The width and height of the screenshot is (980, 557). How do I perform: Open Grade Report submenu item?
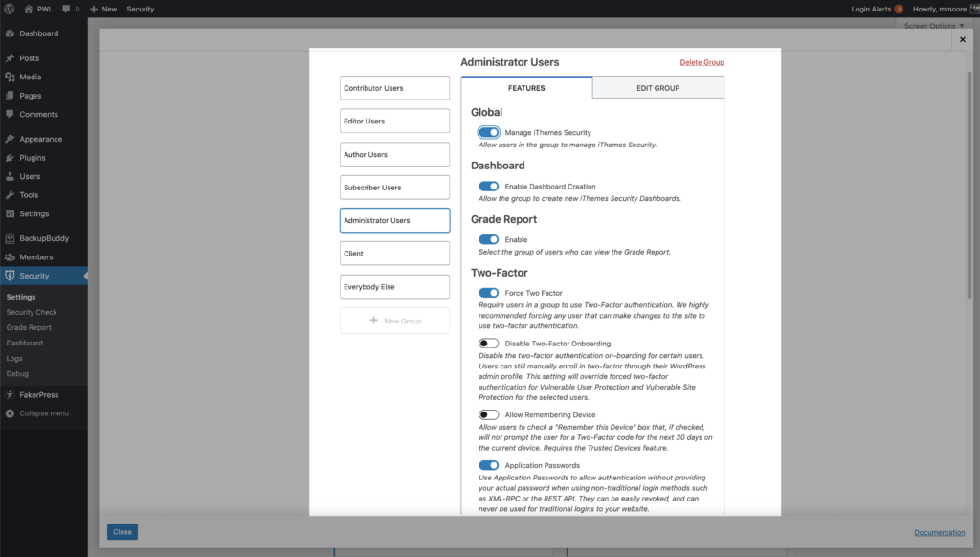pyautogui.click(x=29, y=327)
